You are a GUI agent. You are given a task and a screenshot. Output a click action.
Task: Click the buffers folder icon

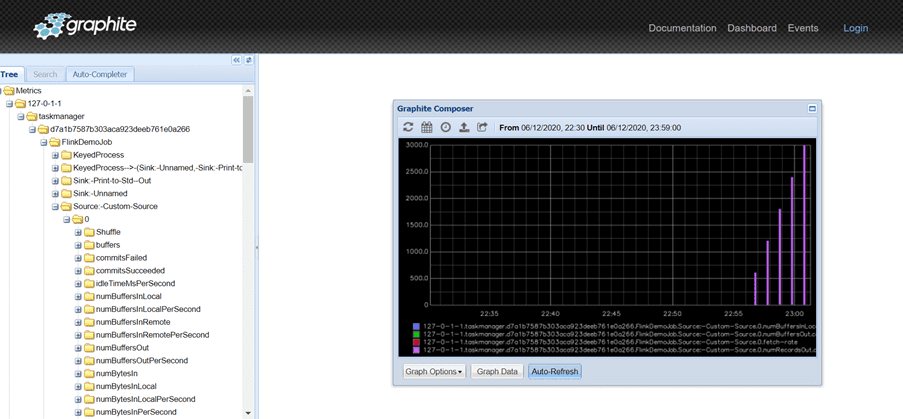click(89, 245)
